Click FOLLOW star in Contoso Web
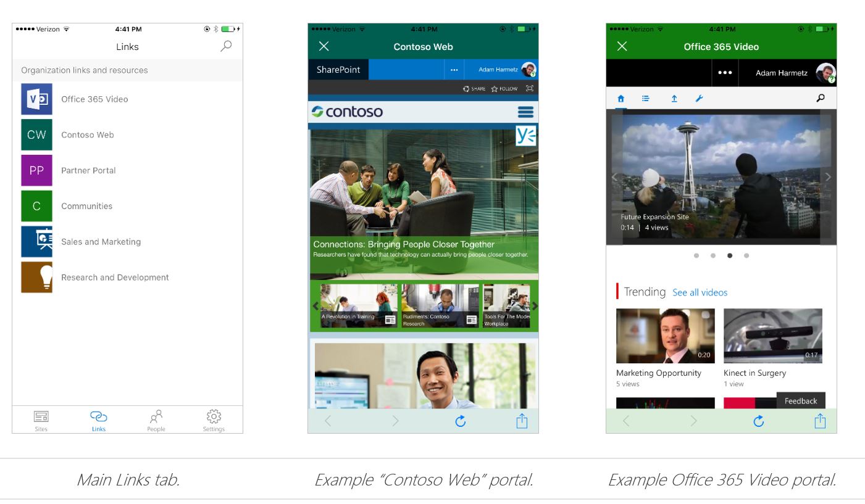865x504 pixels. click(504, 89)
